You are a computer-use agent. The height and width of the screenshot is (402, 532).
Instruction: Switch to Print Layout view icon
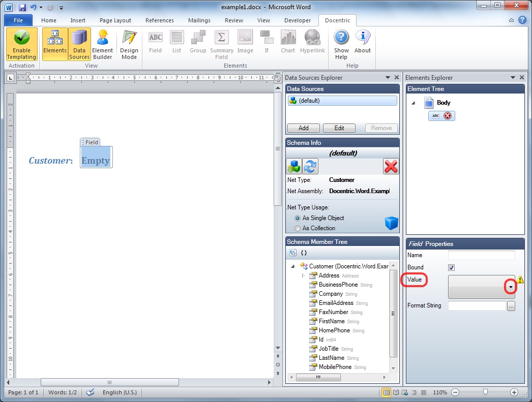(x=386, y=392)
